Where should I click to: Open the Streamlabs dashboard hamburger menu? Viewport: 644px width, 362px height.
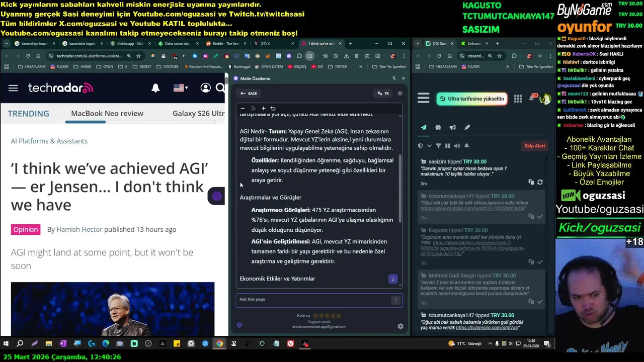click(424, 99)
